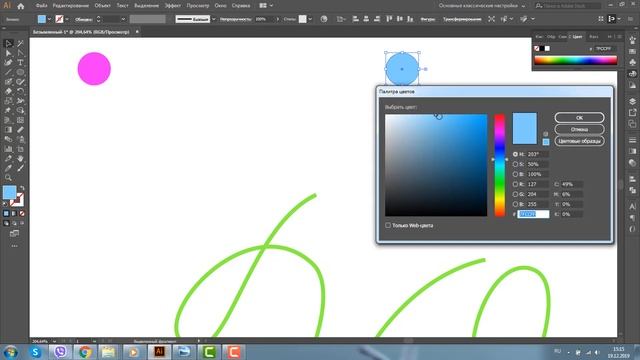
Task: Click the Cancel (Отмена) button
Action: click(579, 129)
